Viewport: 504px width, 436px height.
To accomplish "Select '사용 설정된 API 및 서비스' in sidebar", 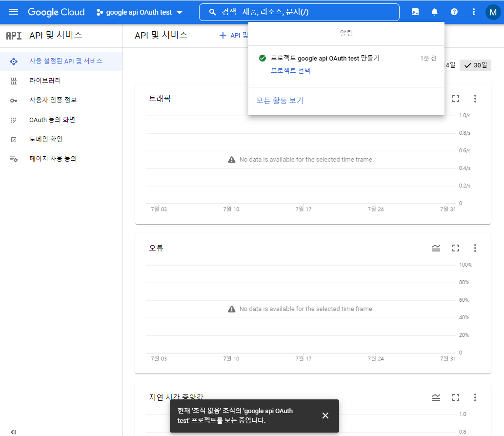I will (x=61, y=61).
